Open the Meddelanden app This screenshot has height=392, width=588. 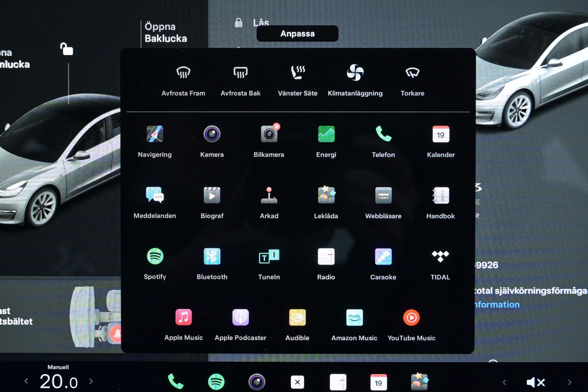(x=155, y=203)
